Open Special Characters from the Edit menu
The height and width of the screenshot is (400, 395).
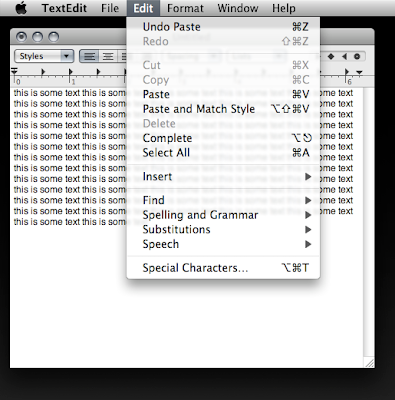coord(223,268)
